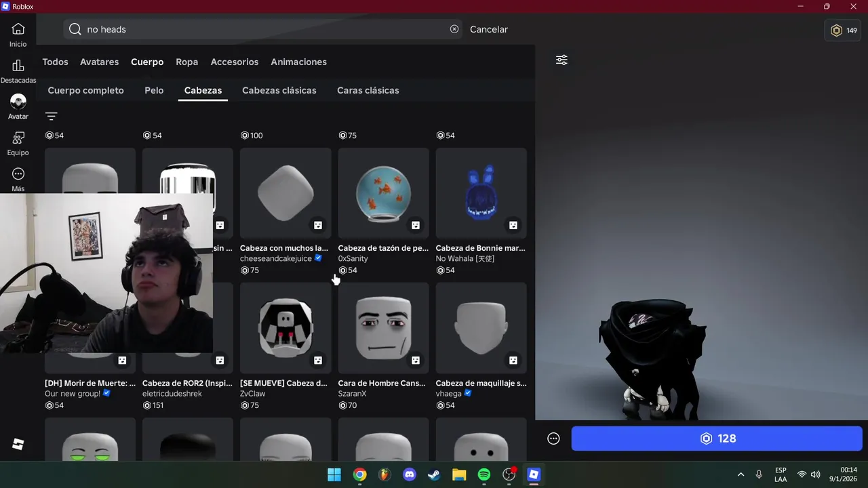Click the try-on icon on Cabeza de tazón thumbnail

click(x=416, y=225)
